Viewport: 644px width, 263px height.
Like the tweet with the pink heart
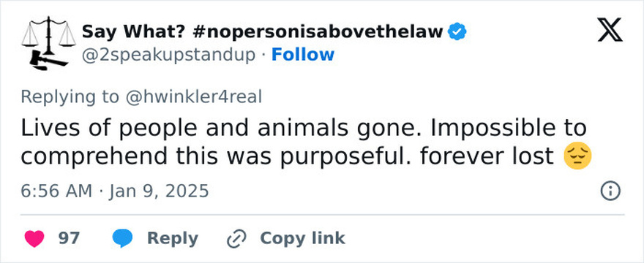click(x=34, y=239)
